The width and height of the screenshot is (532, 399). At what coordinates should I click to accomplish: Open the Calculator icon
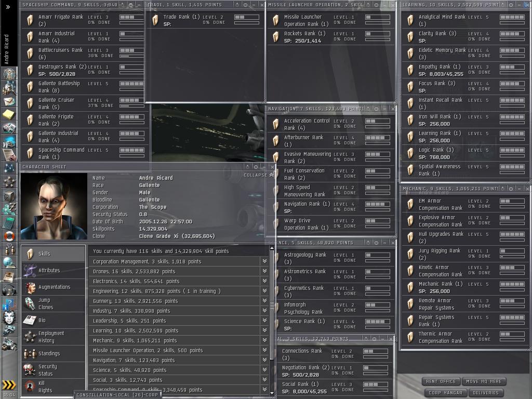(9, 222)
